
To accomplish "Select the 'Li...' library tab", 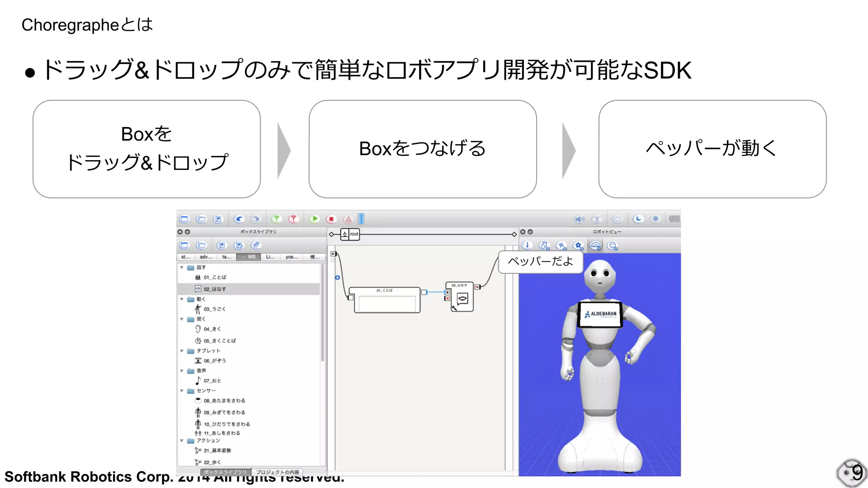I will 270,257.
